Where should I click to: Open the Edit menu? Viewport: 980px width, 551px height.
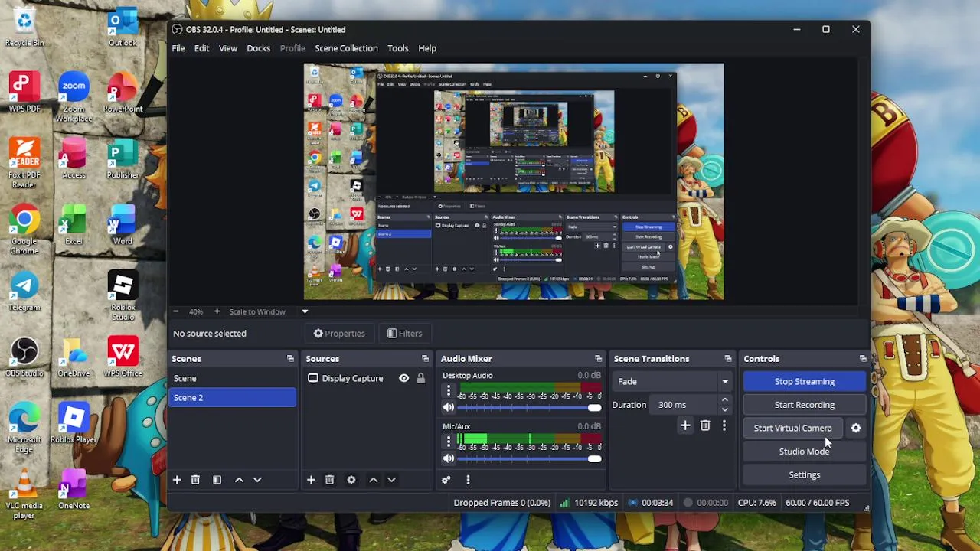tap(201, 48)
